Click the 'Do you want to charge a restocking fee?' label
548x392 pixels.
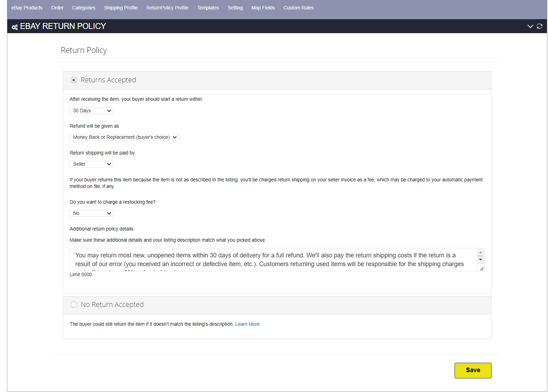tap(113, 202)
